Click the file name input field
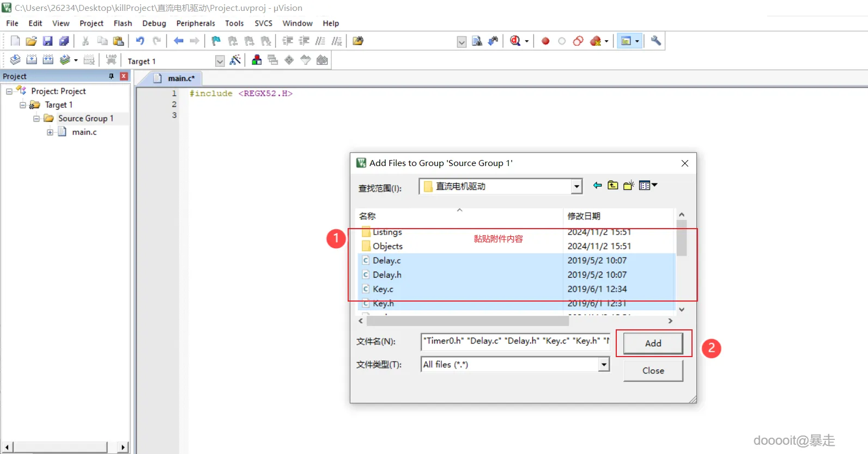Viewport: 868px width, 454px height. click(x=515, y=341)
